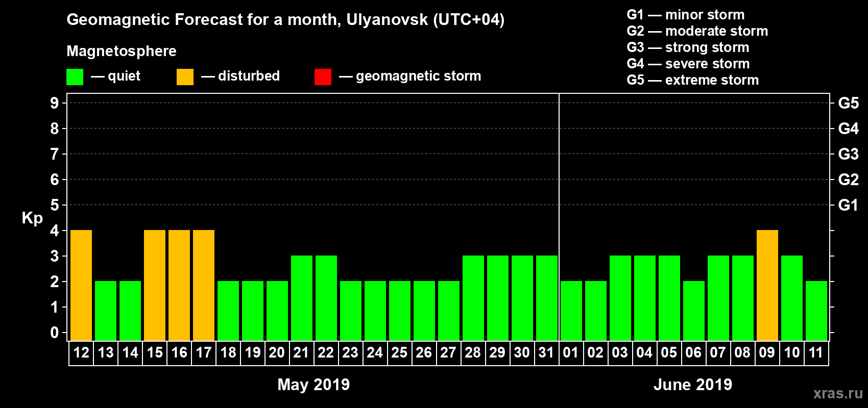Image resolution: width=868 pixels, height=408 pixels.
Task: Select the May 12 orange bar
Action: (x=81, y=285)
